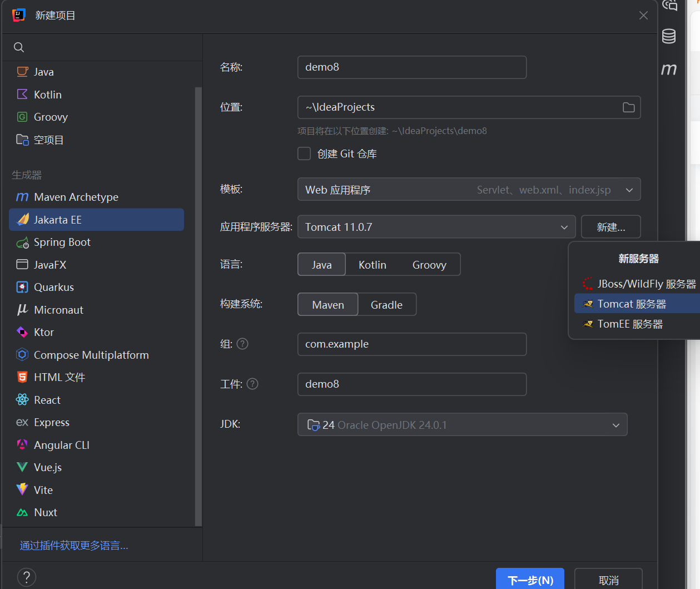Set language to Java
This screenshot has height=589, width=700.
(x=322, y=265)
